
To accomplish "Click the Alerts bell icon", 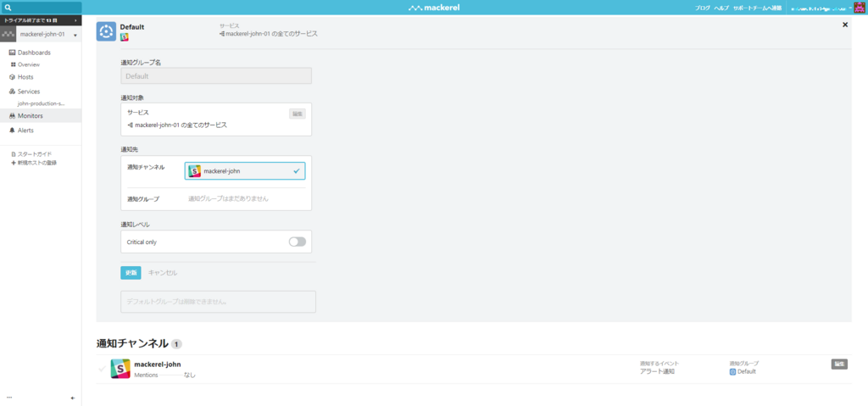I will (x=13, y=131).
